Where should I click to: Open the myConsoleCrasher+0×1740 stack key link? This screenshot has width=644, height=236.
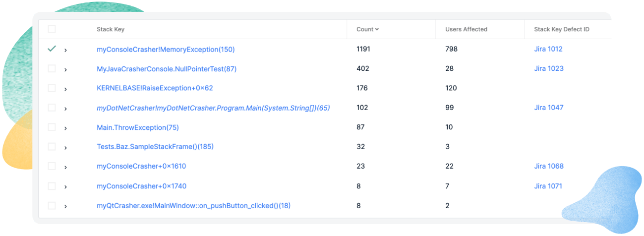142,186
